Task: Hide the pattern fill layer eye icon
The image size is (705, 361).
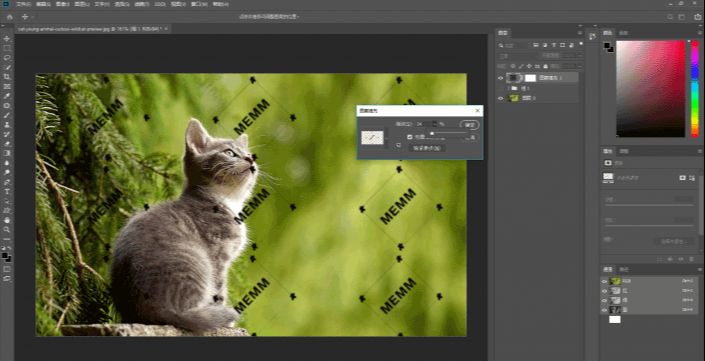Action: click(500, 78)
